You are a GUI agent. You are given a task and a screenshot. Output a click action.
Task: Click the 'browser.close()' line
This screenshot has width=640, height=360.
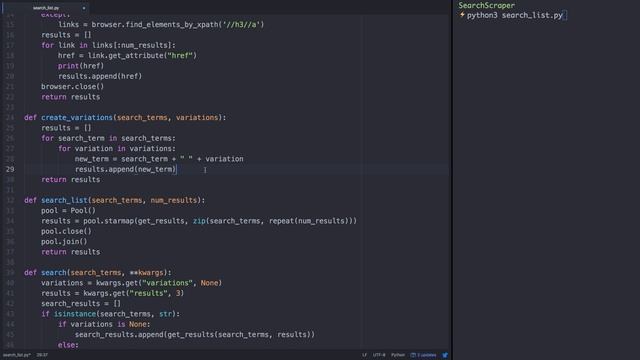tap(72, 87)
